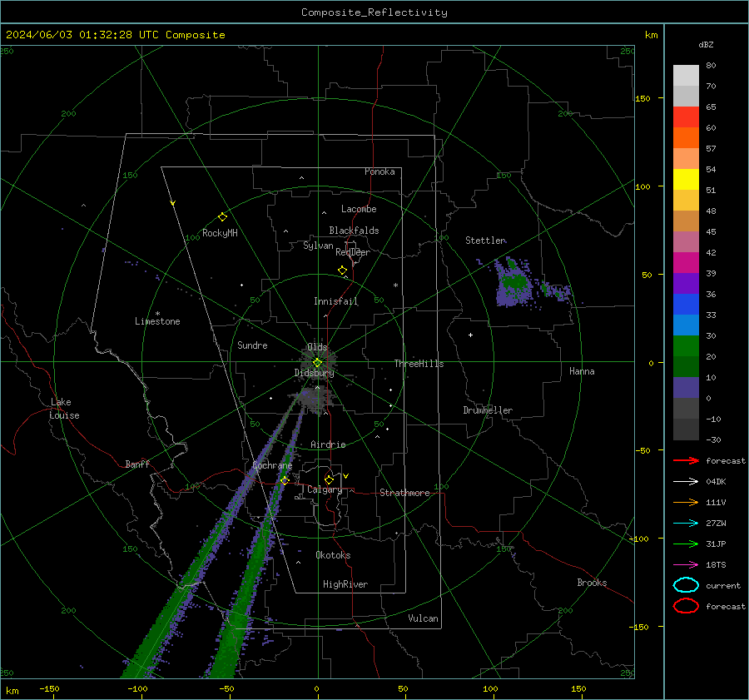The width and height of the screenshot is (749, 700).
Task: Click the Okotoks town label
Action: point(333,555)
